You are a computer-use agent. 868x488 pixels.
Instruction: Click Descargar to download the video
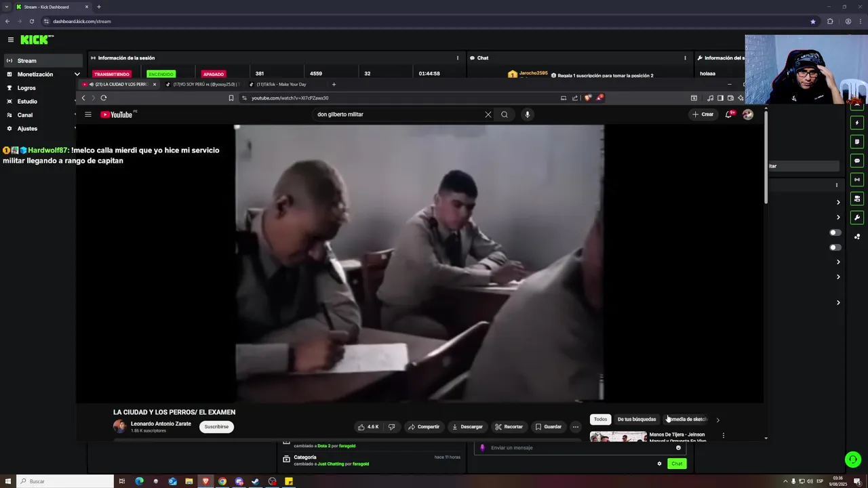pyautogui.click(x=467, y=427)
